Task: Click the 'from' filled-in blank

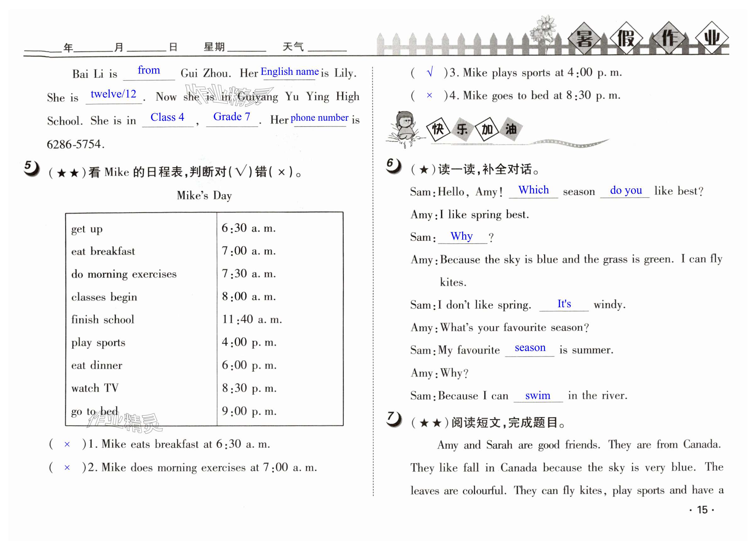Action: point(149,71)
